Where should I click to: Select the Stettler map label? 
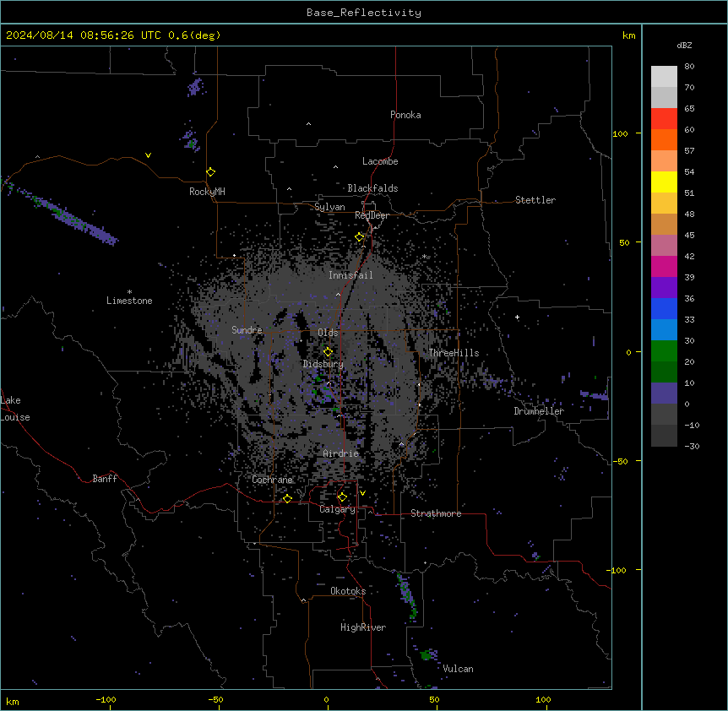[535, 200]
